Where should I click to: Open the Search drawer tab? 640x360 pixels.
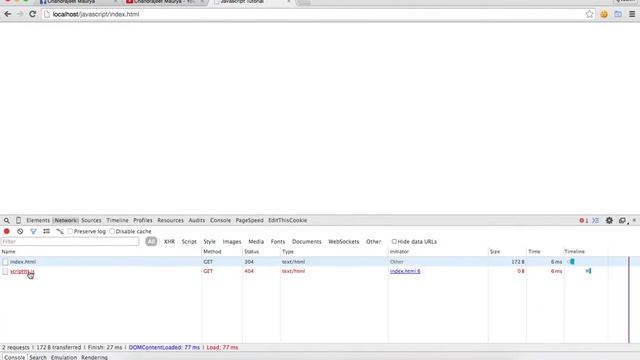point(38,357)
